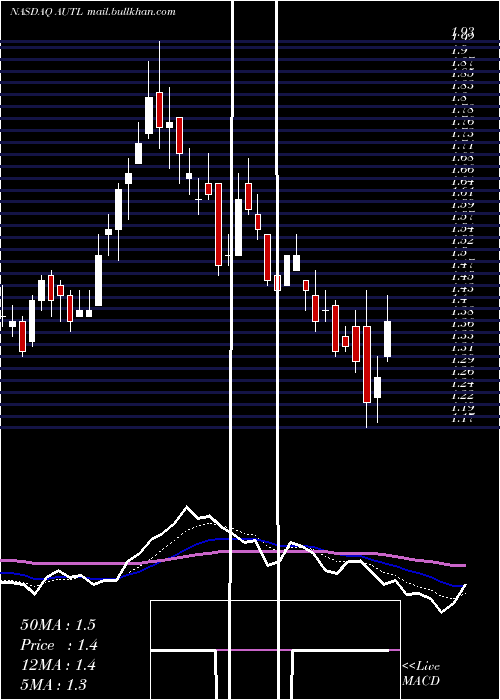500x700 pixels.
Task: Click the candlestick with the highest wick
Action: click(159, 109)
